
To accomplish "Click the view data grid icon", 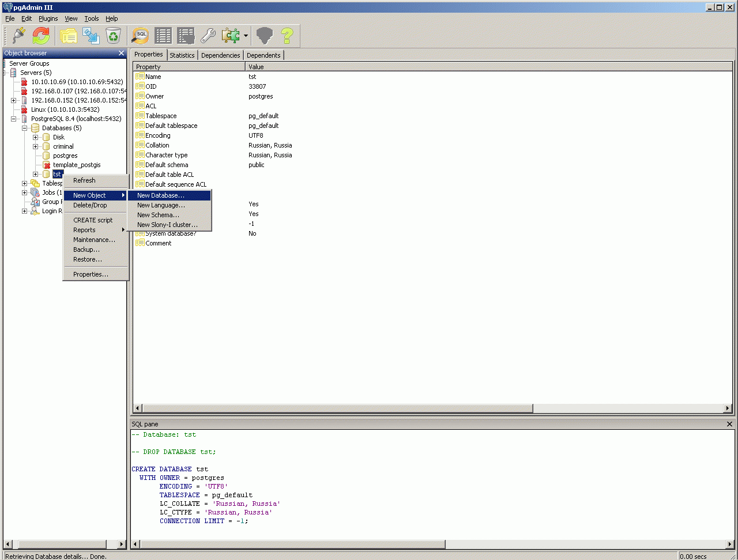I will [163, 36].
